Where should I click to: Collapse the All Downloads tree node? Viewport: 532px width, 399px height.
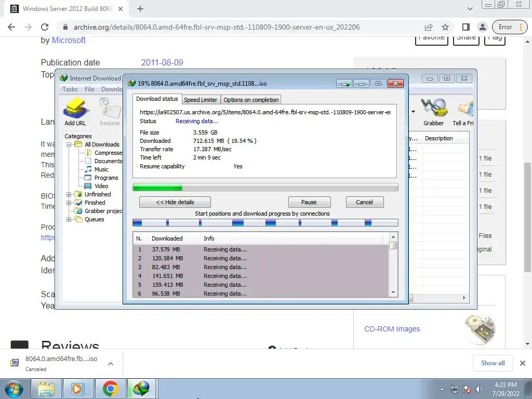[x=69, y=144]
